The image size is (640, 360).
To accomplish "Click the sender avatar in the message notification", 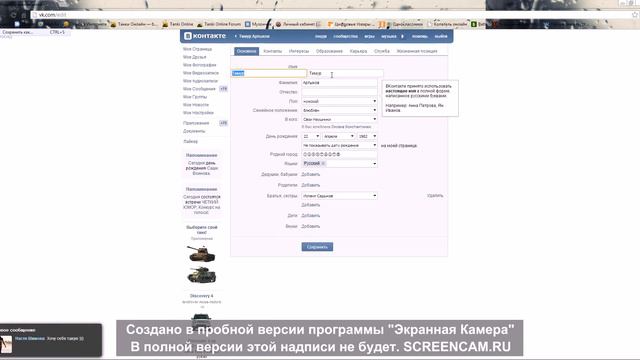I will tap(6, 344).
